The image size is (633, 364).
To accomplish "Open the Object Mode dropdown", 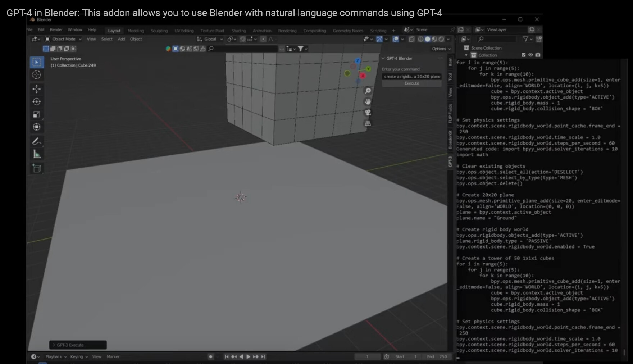I will pos(64,39).
